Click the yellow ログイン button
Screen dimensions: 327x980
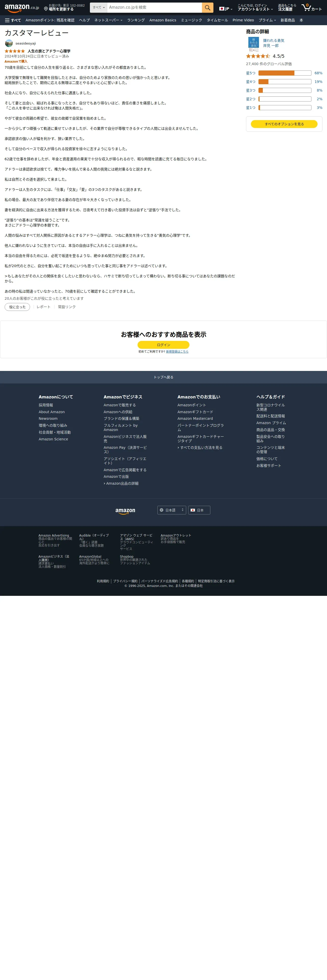tap(163, 345)
